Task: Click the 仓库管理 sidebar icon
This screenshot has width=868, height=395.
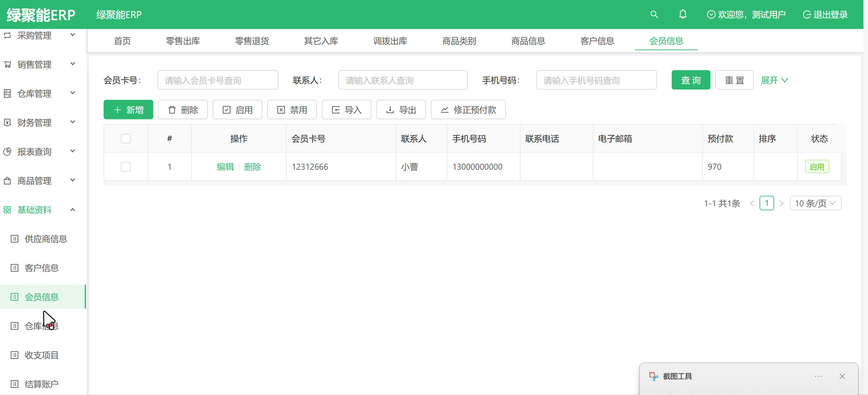Action: [x=8, y=93]
